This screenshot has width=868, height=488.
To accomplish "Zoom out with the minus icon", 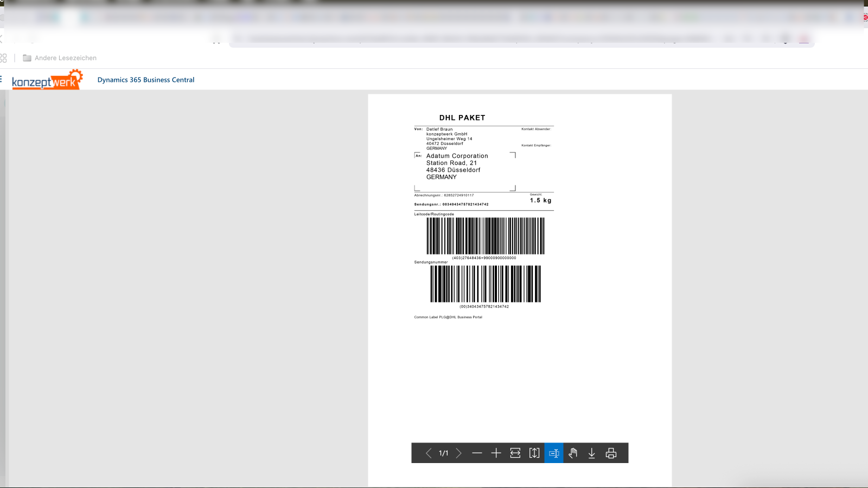I will [477, 453].
